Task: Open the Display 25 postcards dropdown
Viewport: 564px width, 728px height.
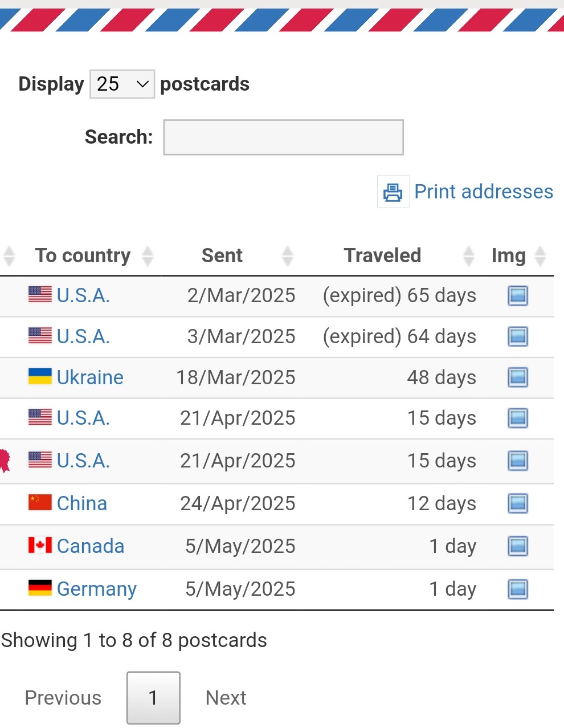Action: tap(122, 84)
